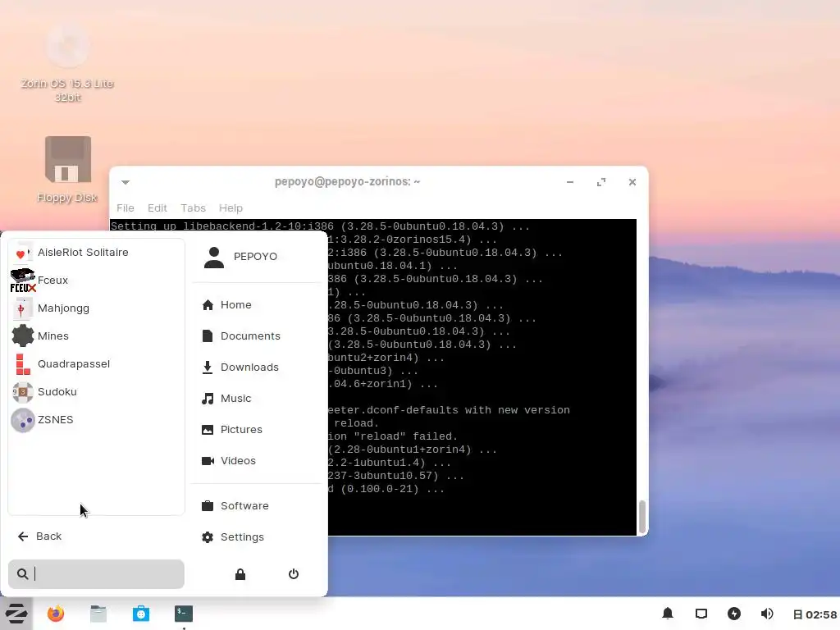
Task: Open the notifications bell in the tray
Action: (668, 614)
